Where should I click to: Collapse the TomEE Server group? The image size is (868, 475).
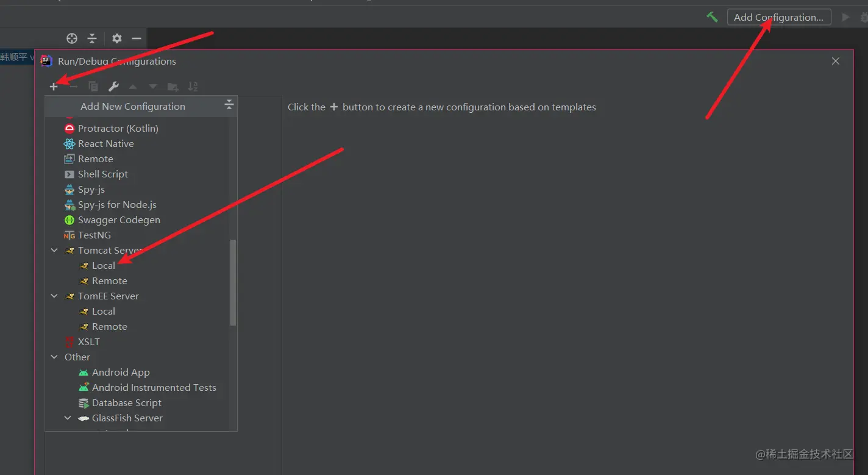54,296
